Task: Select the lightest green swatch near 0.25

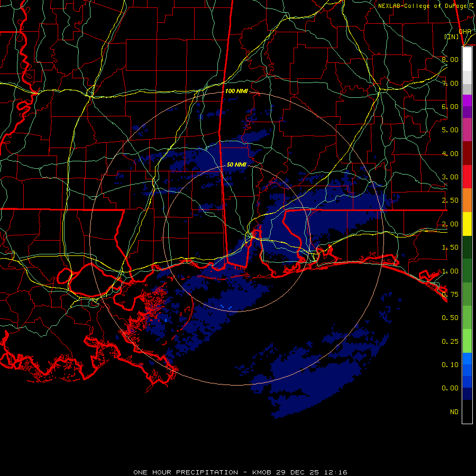Action: pyautogui.click(x=467, y=341)
